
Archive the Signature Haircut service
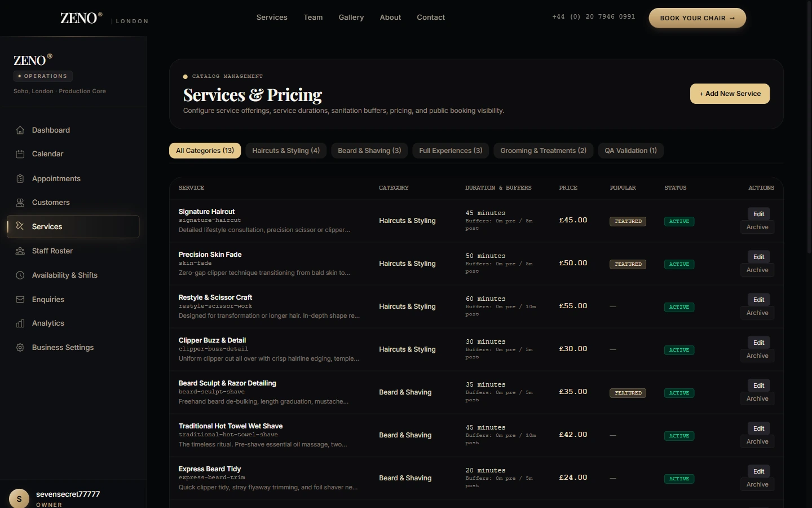tap(757, 227)
